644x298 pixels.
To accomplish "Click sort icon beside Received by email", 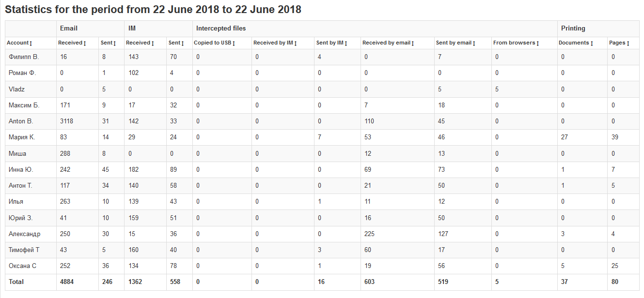I will click(x=412, y=44).
